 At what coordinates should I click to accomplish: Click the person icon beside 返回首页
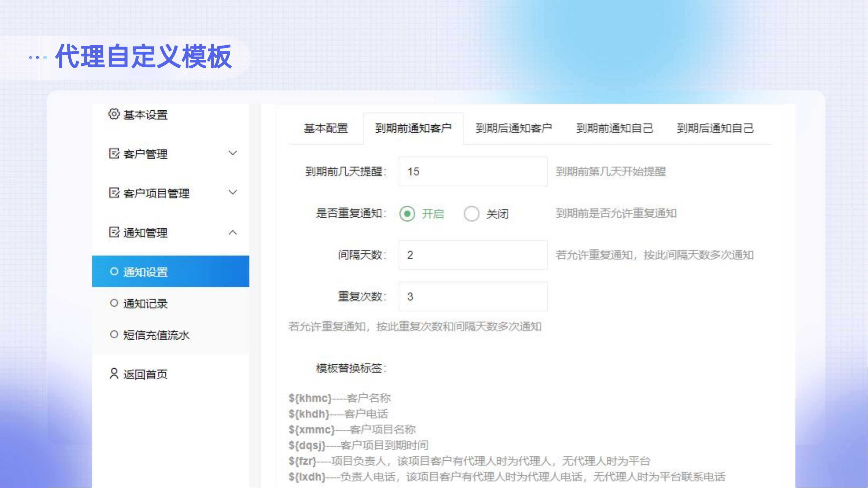[114, 374]
